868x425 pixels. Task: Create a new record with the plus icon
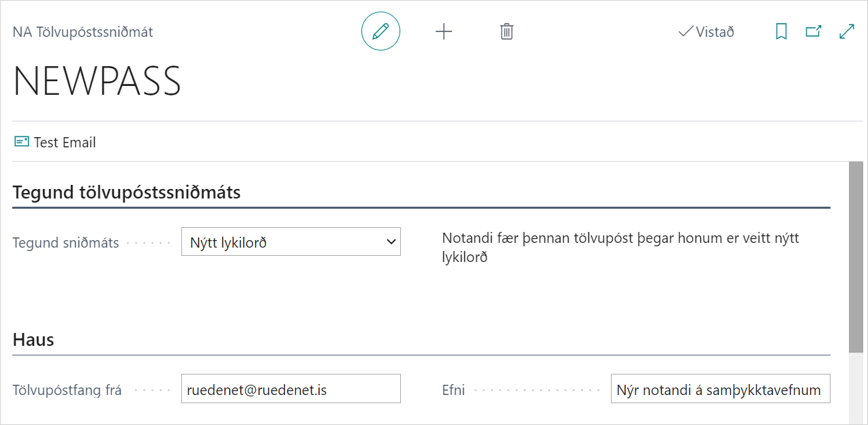(x=444, y=31)
